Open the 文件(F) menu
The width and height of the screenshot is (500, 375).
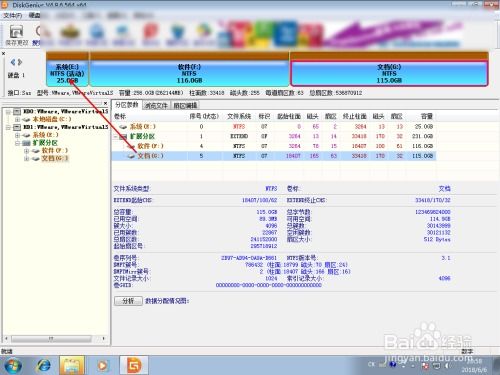[x=13, y=15]
